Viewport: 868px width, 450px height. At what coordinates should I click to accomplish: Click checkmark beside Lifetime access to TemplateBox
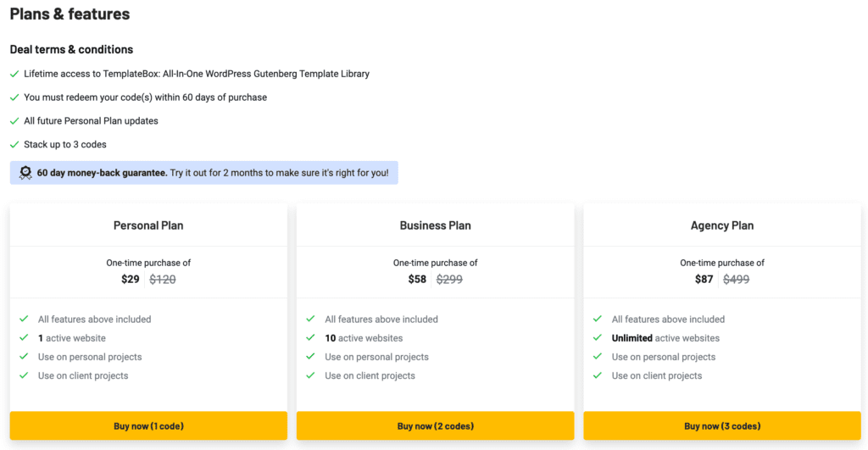[x=14, y=74]
